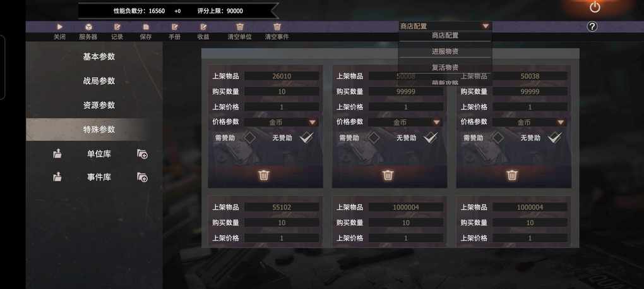Open the 服务器 server cube icon
Image resolution: width=644 pixels, height=289 pixels.
(88, 27)
